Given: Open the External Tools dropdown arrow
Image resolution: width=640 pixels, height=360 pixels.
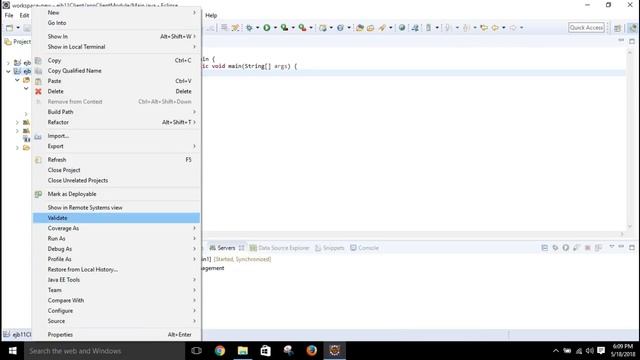Looking at the screenshot, I should pyautogui.click(x=311, y=28).
